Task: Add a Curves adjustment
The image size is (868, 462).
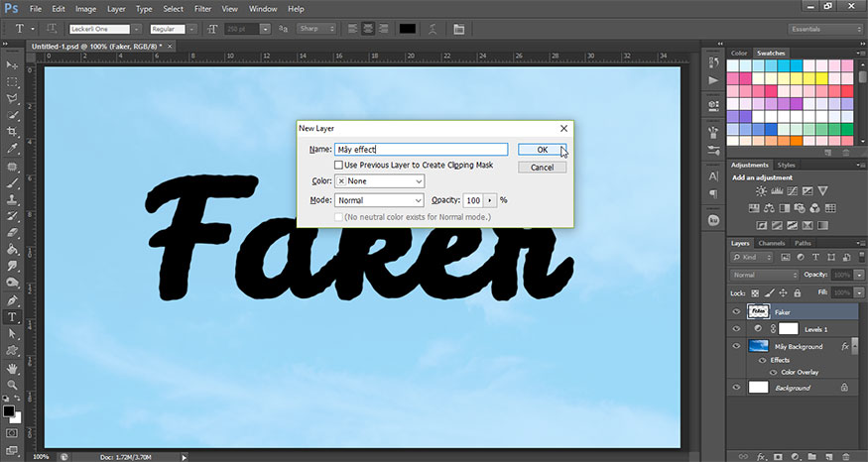Action: (793, 191)
